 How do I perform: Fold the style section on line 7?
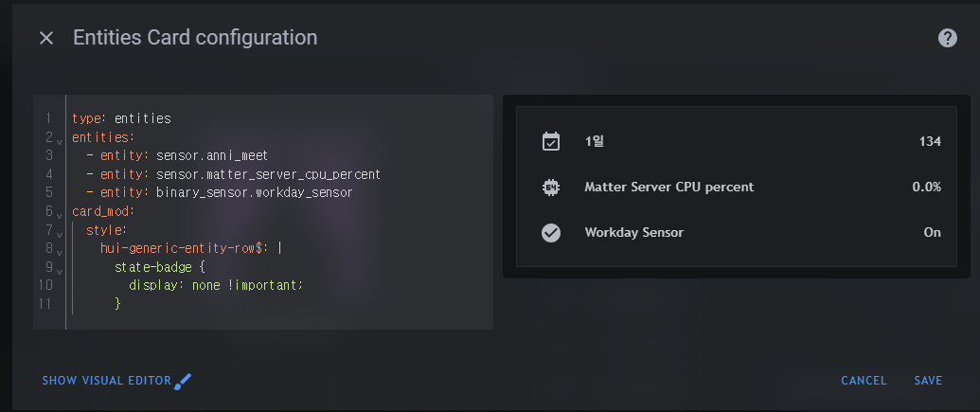click(x=60, y=235)
